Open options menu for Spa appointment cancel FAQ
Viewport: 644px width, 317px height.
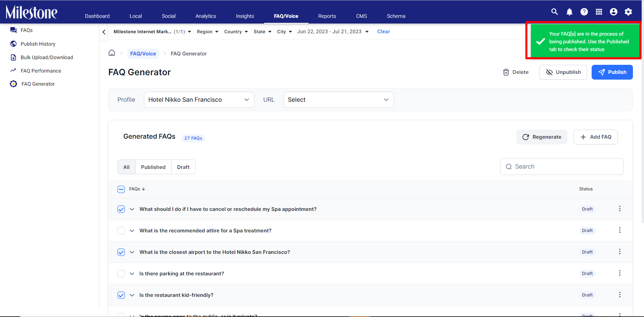(x=620, y=209)
